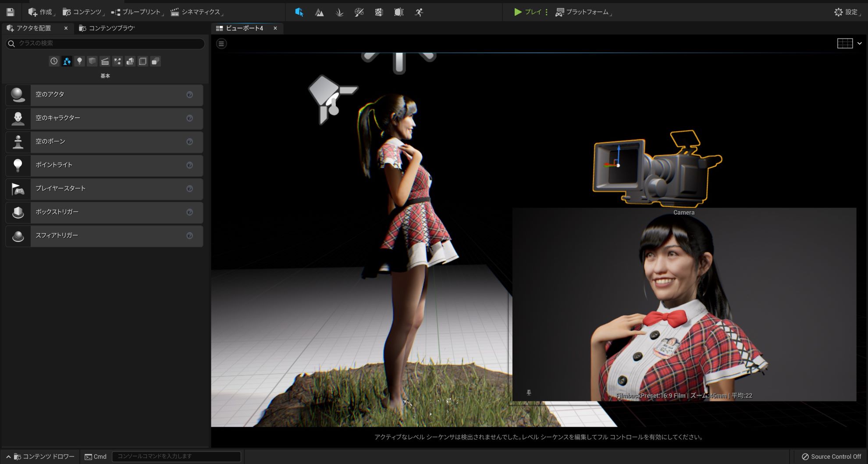The image size is (868, 464).
Task: Select Basic actors filter icon
Action: coord(67,61)
